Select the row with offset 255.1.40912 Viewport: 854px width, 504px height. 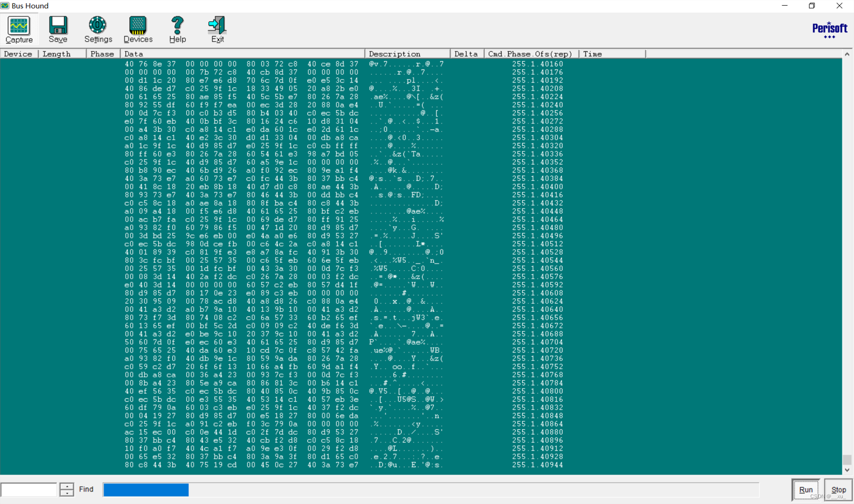[421, 448]
